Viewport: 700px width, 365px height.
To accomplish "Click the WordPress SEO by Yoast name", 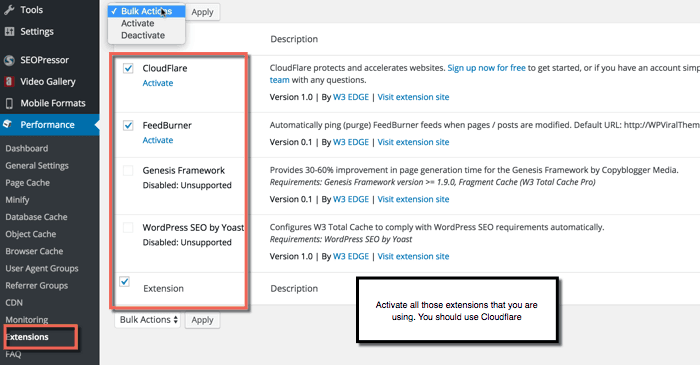I will click(x=193, y=228).
